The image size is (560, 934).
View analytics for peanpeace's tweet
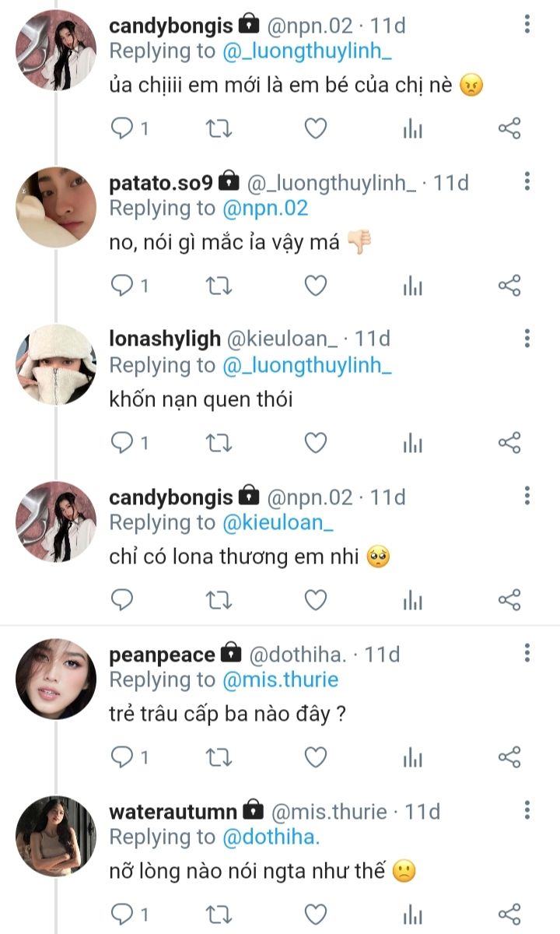click(x=412, y=757)
